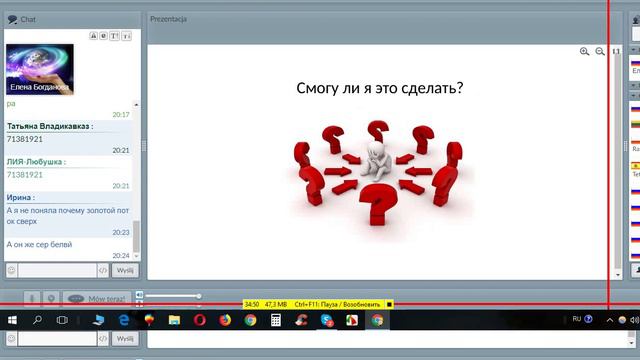Click the RU language indicator

[x=577, y=319]
